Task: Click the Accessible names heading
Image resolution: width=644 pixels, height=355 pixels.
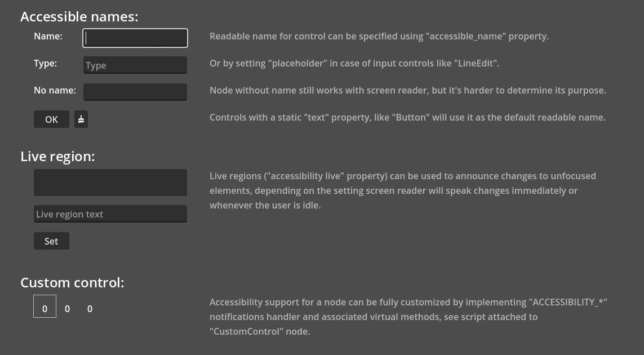Action: [79, 16]
